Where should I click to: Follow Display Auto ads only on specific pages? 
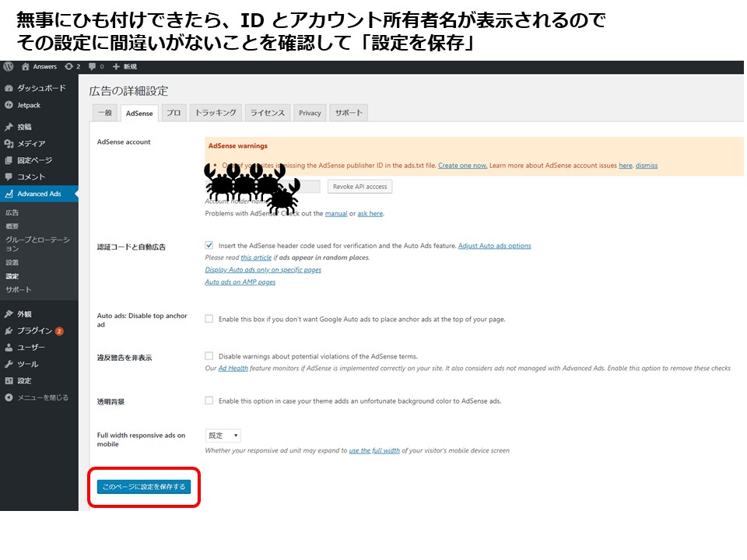pos(263,270)
